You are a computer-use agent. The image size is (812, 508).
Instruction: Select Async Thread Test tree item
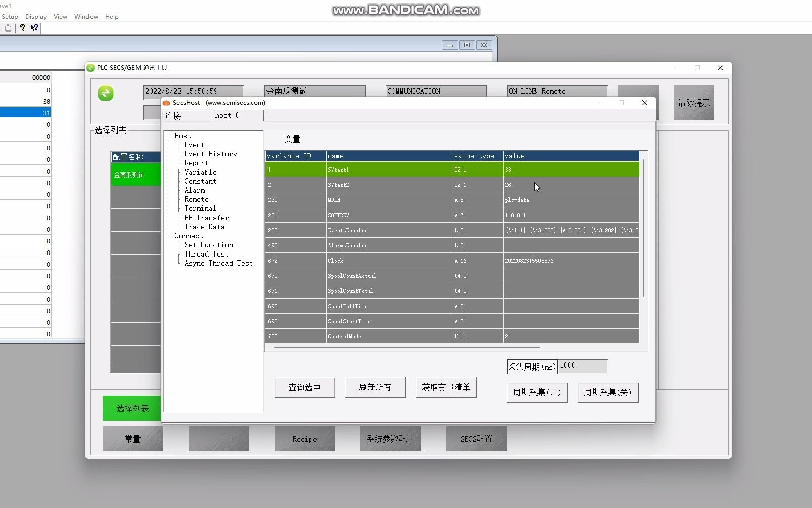tap(218, 263)
